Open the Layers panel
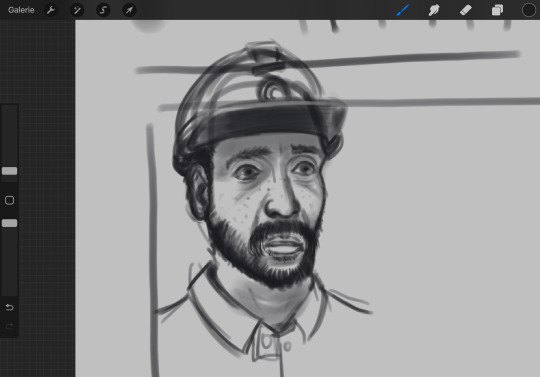The width and height of the screenshot is (540, 377). [497, 10]
